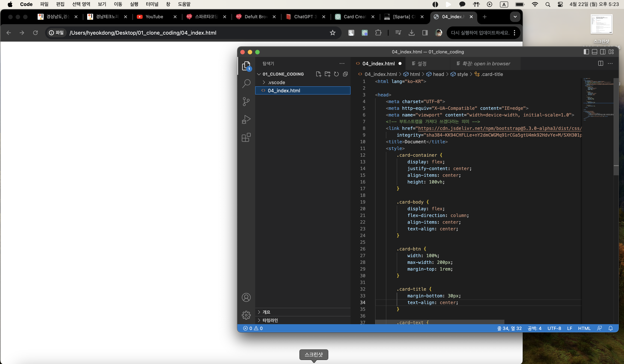
Task: Collapse all folders in explorer
Action: 345,74
